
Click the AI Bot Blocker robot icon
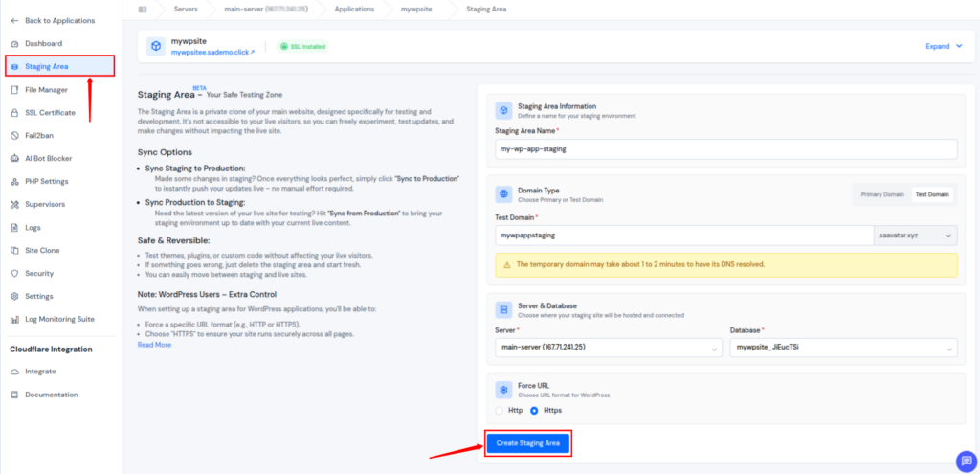click(x=14, y=159)
